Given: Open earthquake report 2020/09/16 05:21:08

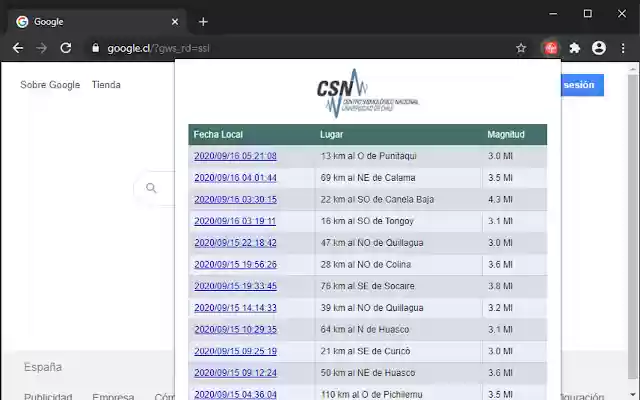Looking at the screenshot, I should coord(236,156).
